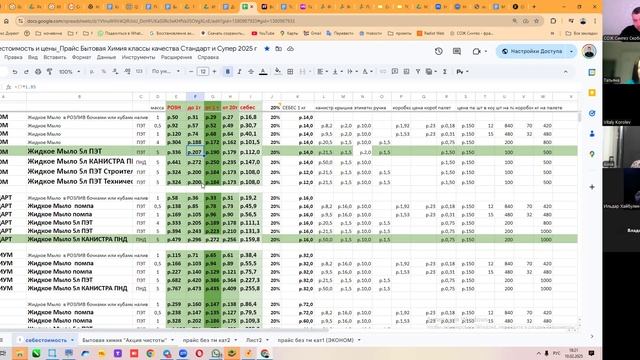640x360 pixels.
Task: Open the Maps side panel icon
Action: tap(592, 154)
